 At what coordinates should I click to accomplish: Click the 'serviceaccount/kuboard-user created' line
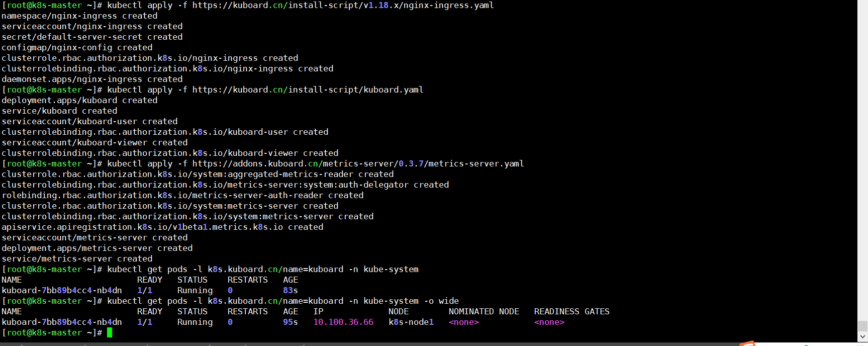[x=89, y=122]
